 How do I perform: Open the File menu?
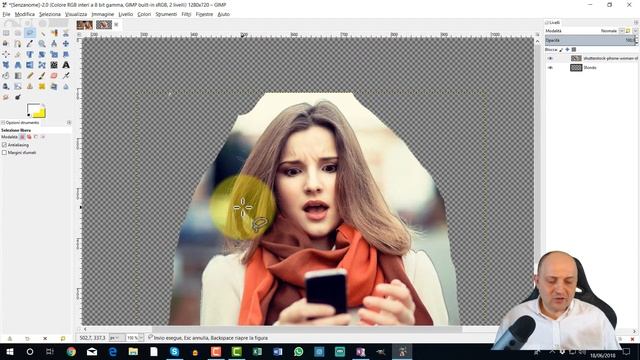pyautogui.click(x=6, y=14)
